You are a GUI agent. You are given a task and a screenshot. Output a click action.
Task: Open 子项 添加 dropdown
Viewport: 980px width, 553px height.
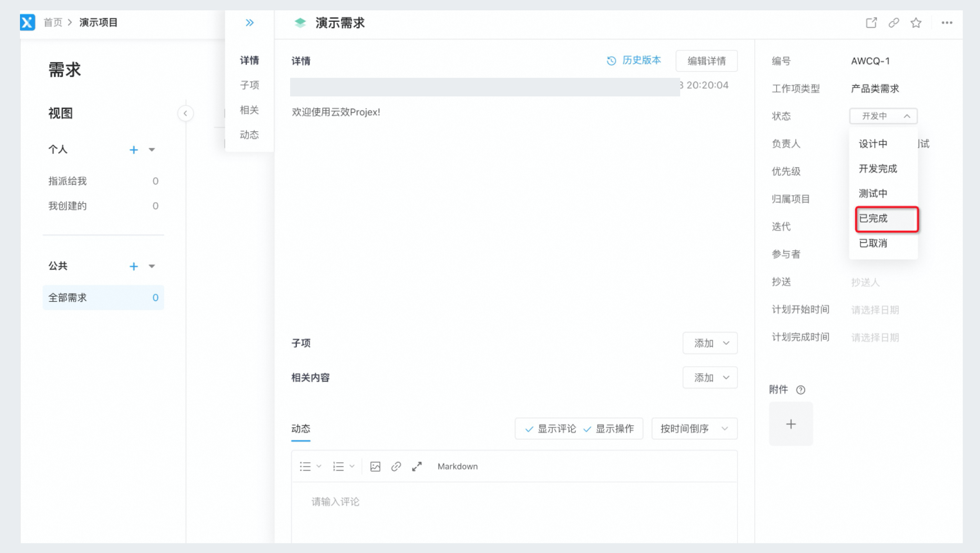[x=710, y=343]
